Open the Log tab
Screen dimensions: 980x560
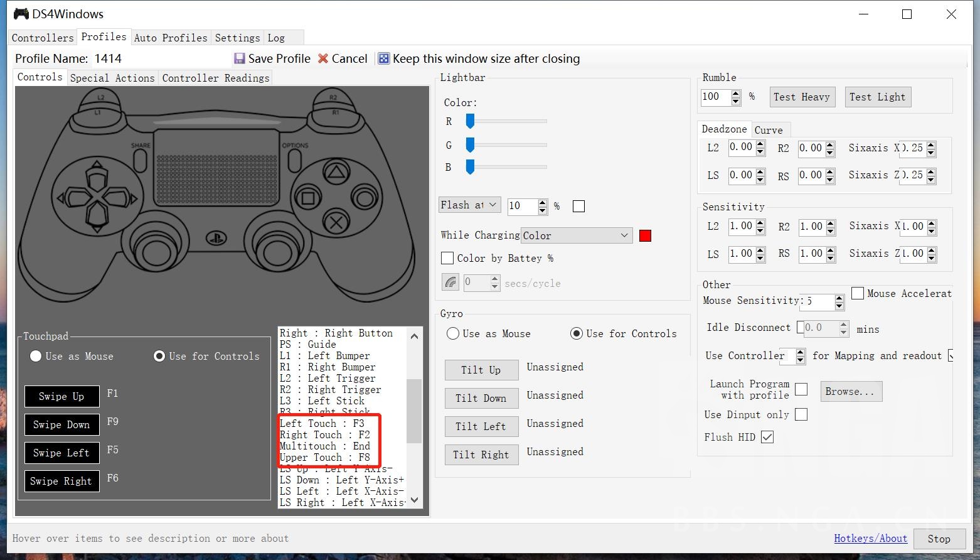[276, 38]
